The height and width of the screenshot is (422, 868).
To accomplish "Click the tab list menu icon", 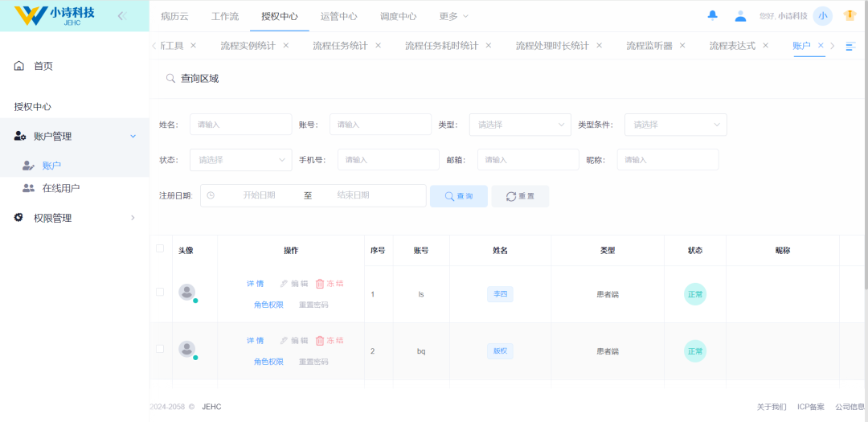I will pyautogui.click(x=851, y=47).
